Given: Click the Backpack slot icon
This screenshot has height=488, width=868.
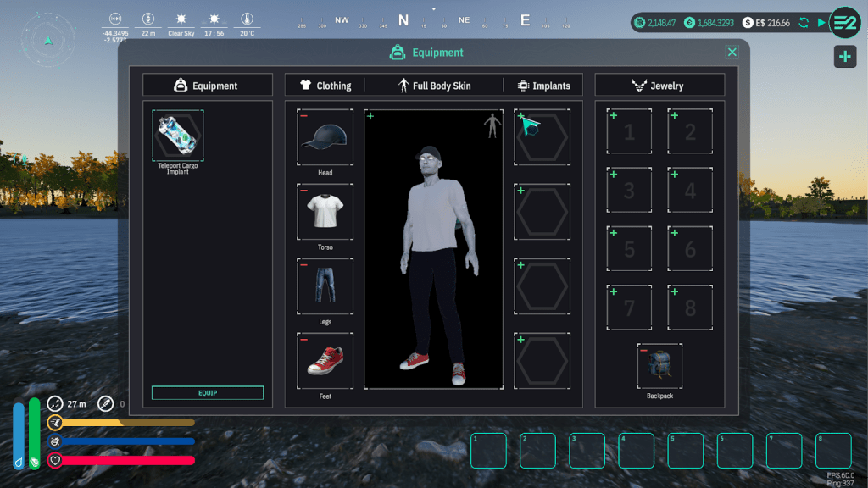Looking at the screenshot, I should pos(659,365).
